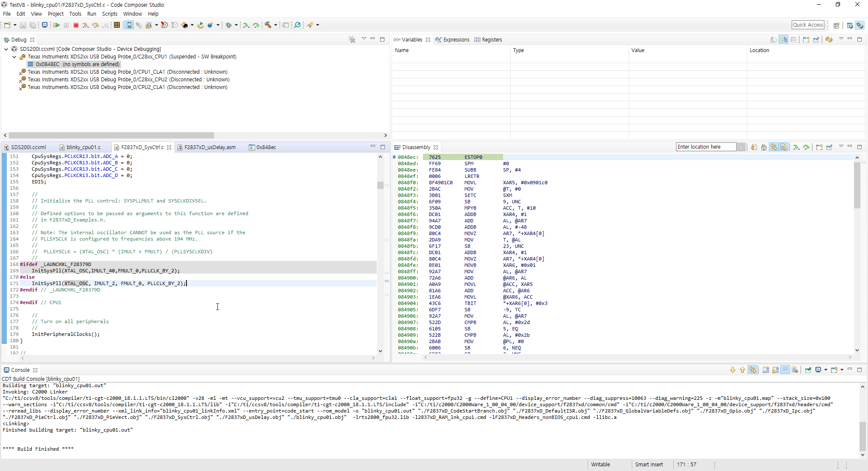Image resolution: width=868 pixels, height=471 pixels.
Task: Click the Quick Access field
Action: (807, 25)
